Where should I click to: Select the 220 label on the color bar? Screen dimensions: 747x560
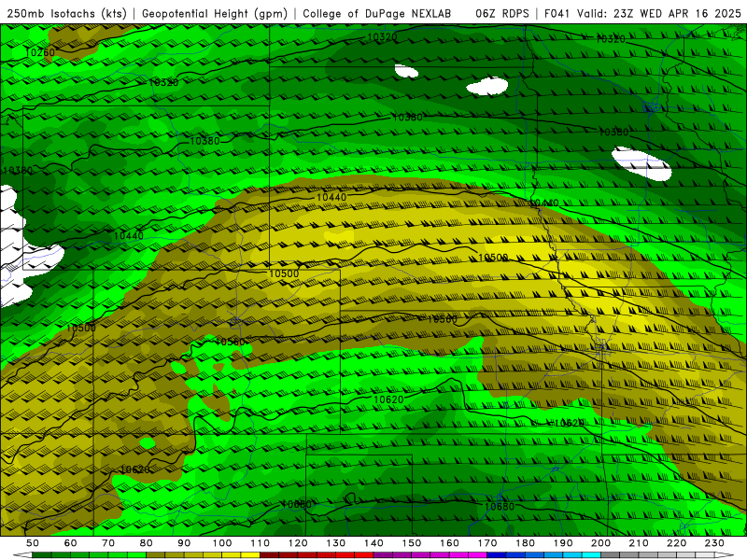click(676, 543)
